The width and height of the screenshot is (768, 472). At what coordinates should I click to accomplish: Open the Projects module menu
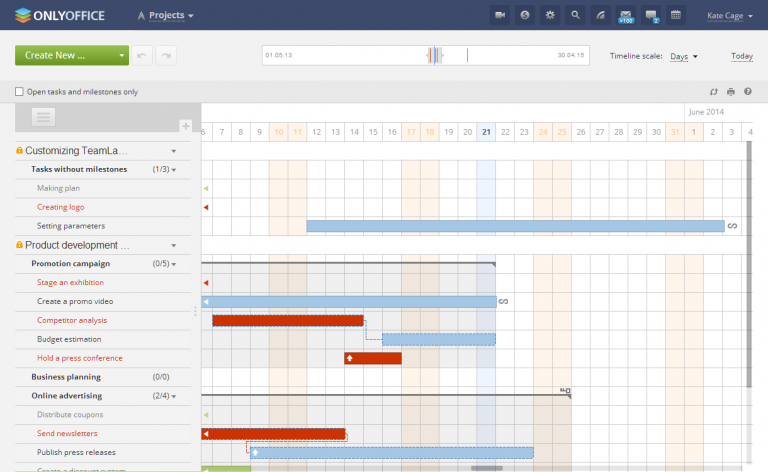coord(166,16)
